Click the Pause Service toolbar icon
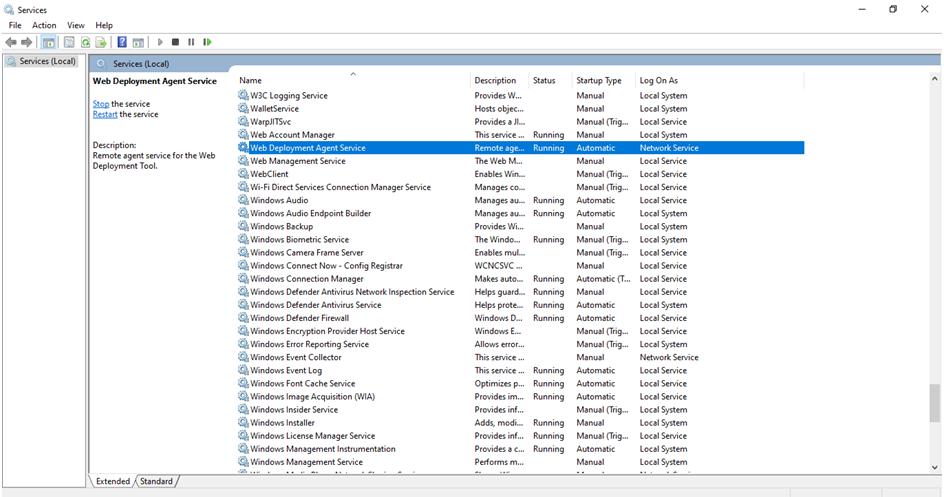This screenshot has height=497, width=944. 191,42
